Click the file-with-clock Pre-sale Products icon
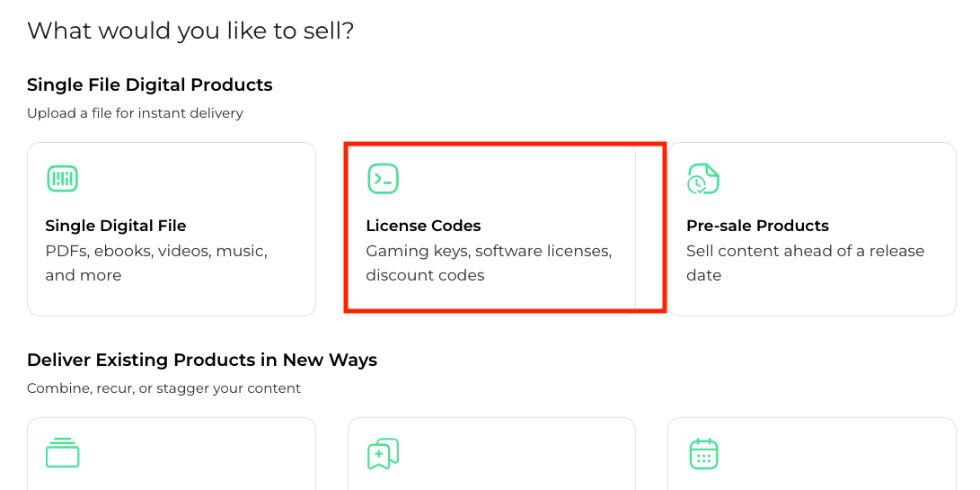 coord(703,178)
